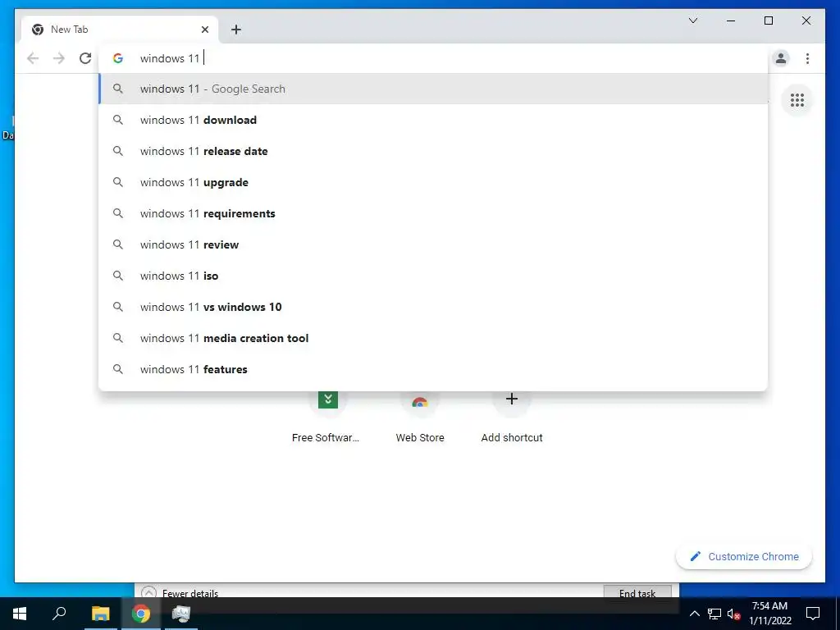
Task: Open File Explorer from the taskbar
Action: pyautogui.click(x=100, y=614)
